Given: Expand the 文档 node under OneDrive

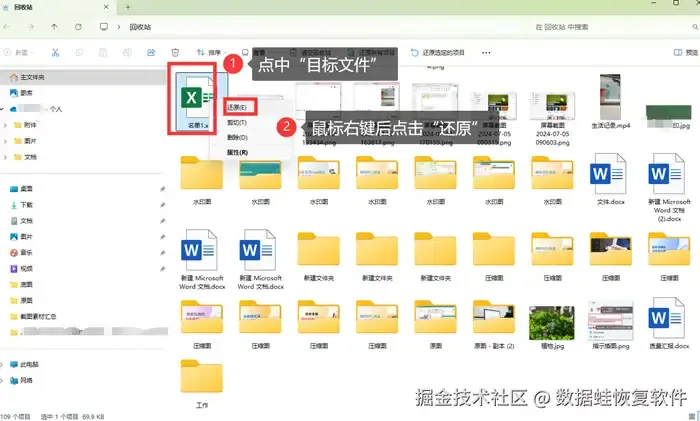Looking at the screenshot, I should click(5, 157).
